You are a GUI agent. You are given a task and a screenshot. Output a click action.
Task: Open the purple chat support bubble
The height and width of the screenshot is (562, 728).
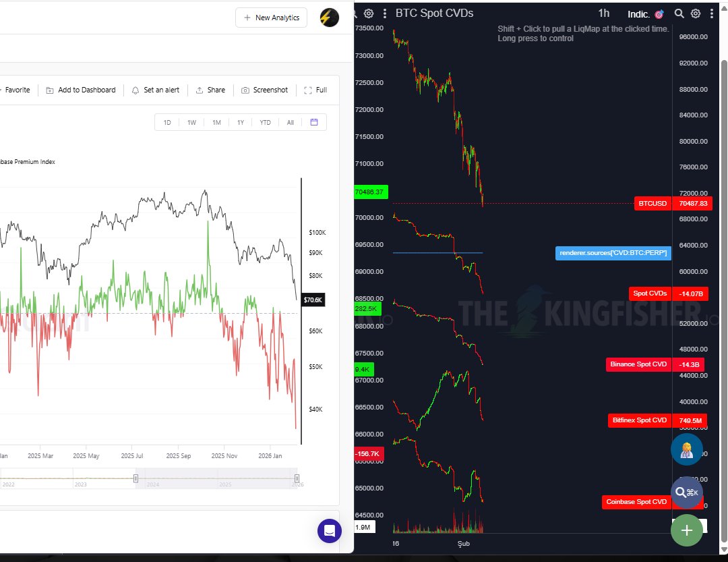point(330,531)
